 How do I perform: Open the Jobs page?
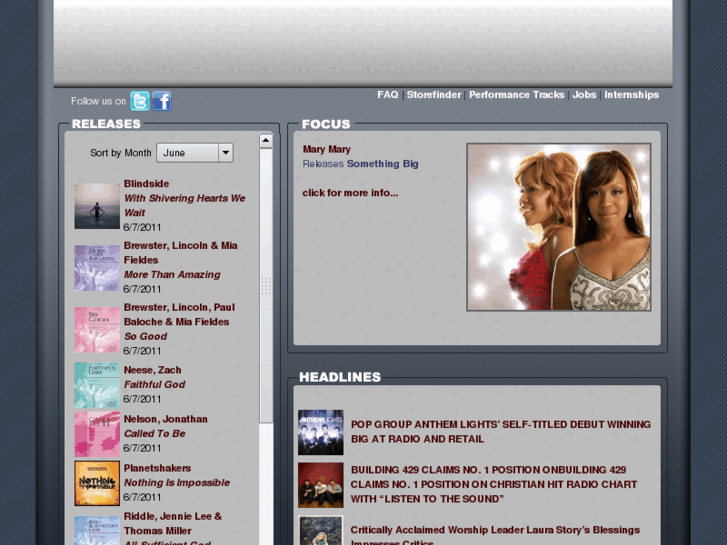(x=584, y=95)
